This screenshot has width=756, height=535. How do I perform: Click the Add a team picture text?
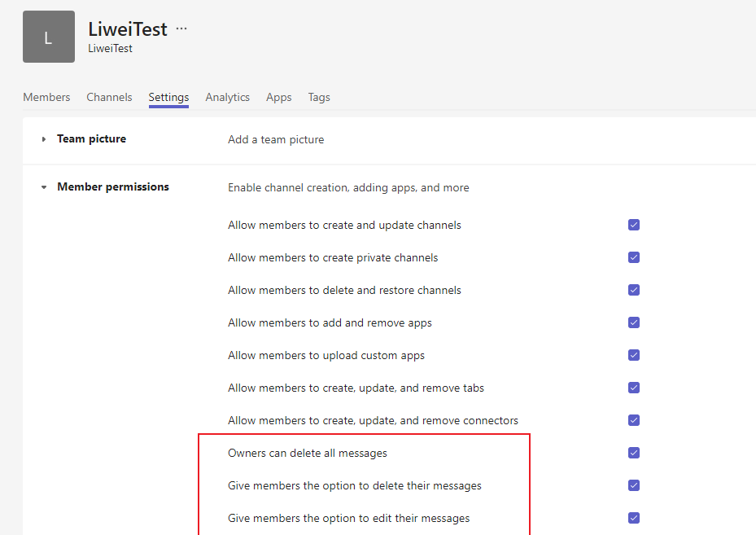tap(276, 139)
